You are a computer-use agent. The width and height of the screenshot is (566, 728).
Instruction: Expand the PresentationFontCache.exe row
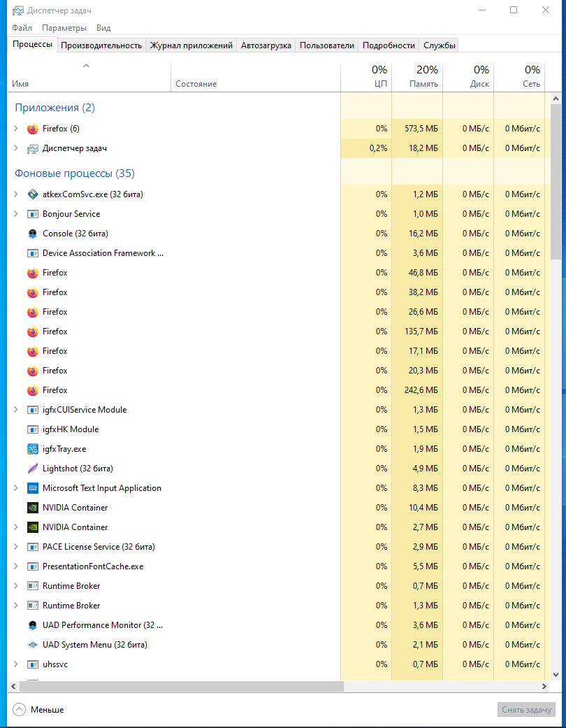coord(16,566)
